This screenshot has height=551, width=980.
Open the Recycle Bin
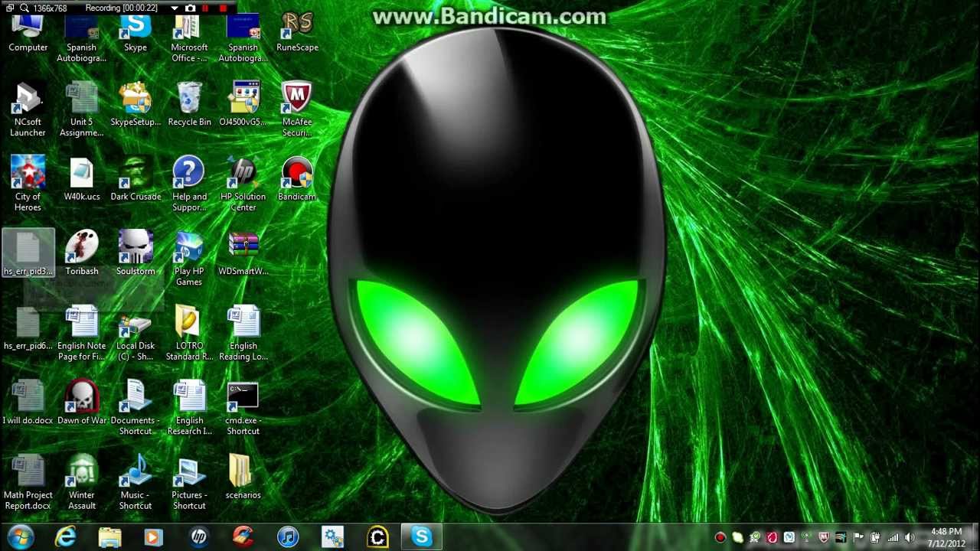(189, 104)
